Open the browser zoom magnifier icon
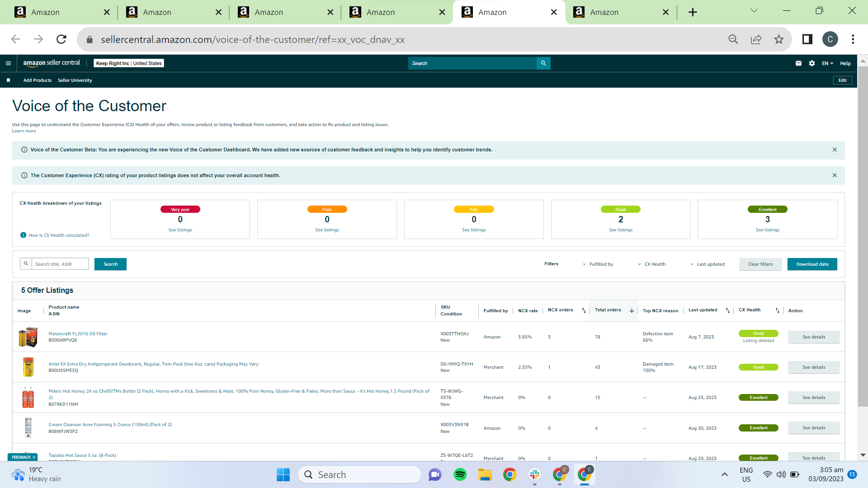Viewport: 868px width, 488px height. [733, 39]
